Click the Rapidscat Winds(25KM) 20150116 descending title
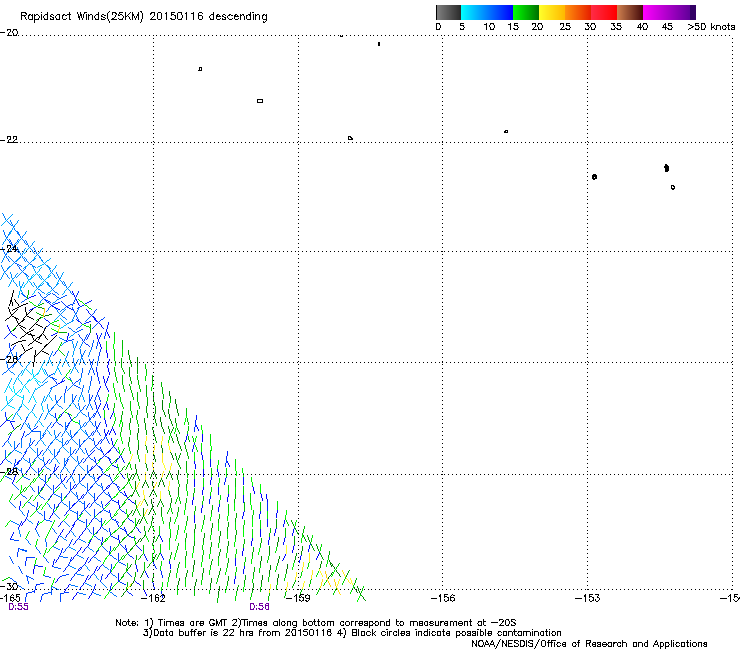 [143, 17]
